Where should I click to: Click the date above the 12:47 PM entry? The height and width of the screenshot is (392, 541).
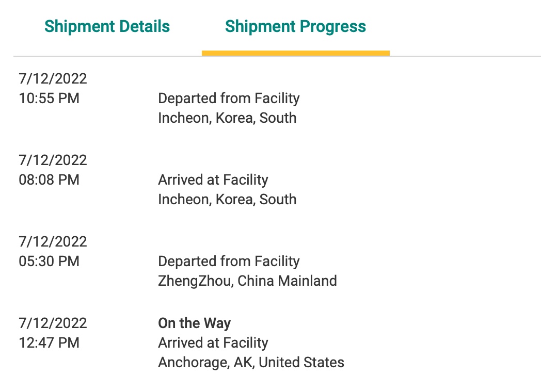click(x=53, y=323)
